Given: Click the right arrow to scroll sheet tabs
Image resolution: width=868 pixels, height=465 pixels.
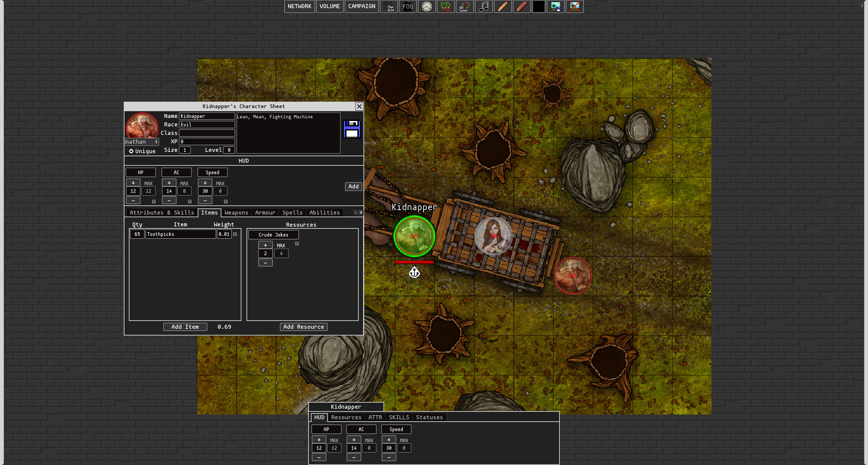Looking at the screenshot, I should pyautogui.click(x=361, y=212).
